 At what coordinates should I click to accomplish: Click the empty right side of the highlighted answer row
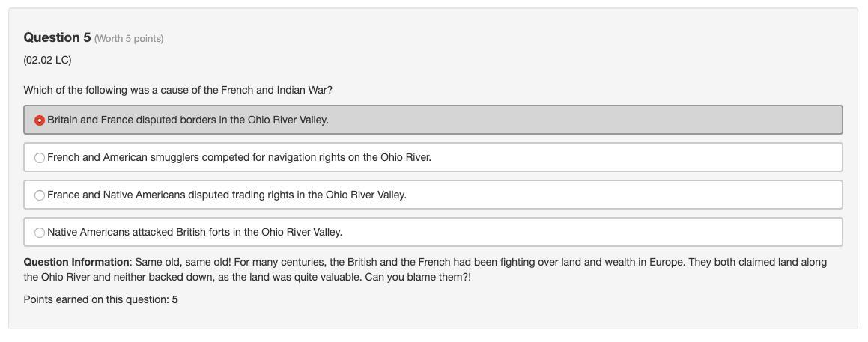point(599,120)
